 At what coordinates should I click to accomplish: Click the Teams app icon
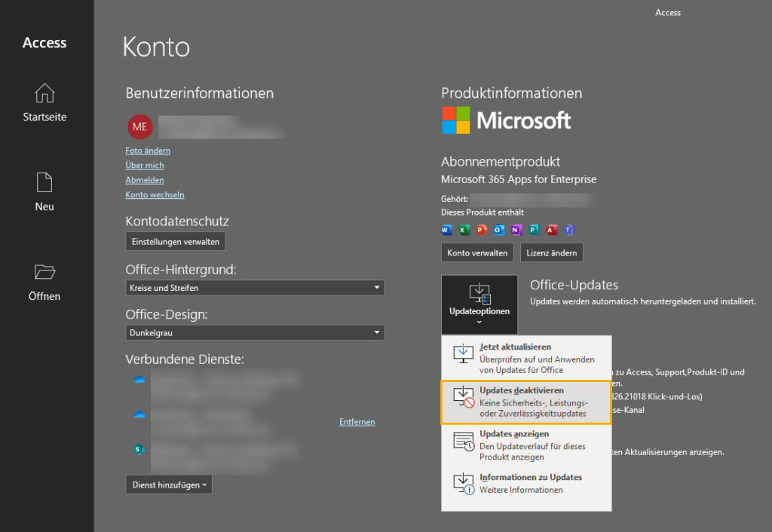coord(568,230)
